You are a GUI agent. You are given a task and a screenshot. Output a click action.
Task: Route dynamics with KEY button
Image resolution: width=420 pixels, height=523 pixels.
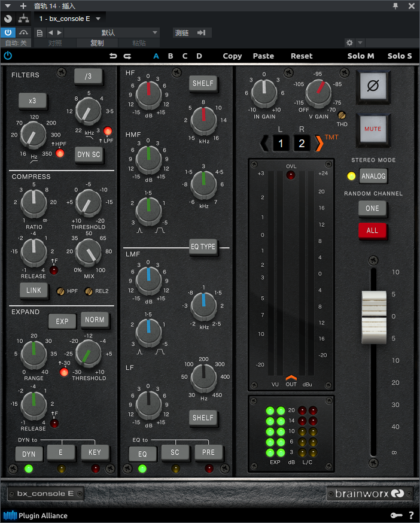point(95,452)
